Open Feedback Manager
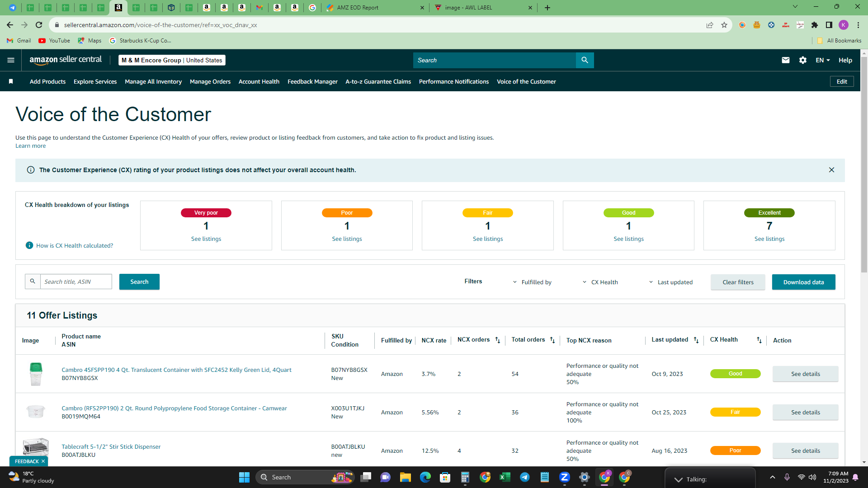 312,81
